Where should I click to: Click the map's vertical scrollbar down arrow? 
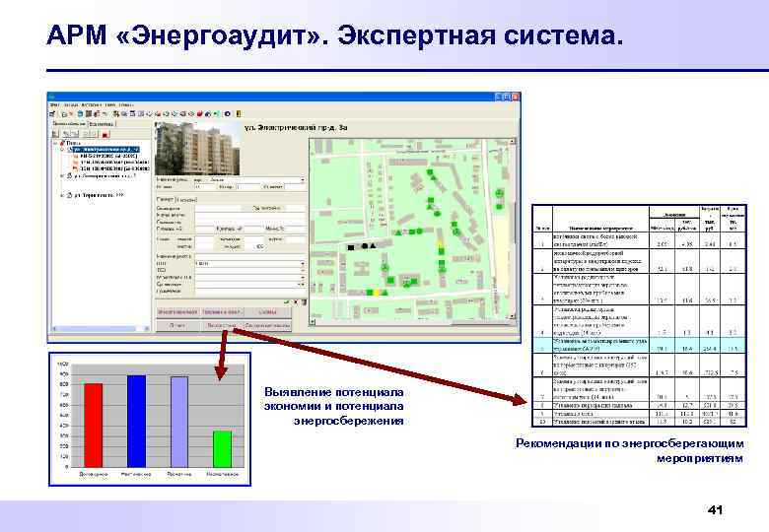(x=513, y=316)
